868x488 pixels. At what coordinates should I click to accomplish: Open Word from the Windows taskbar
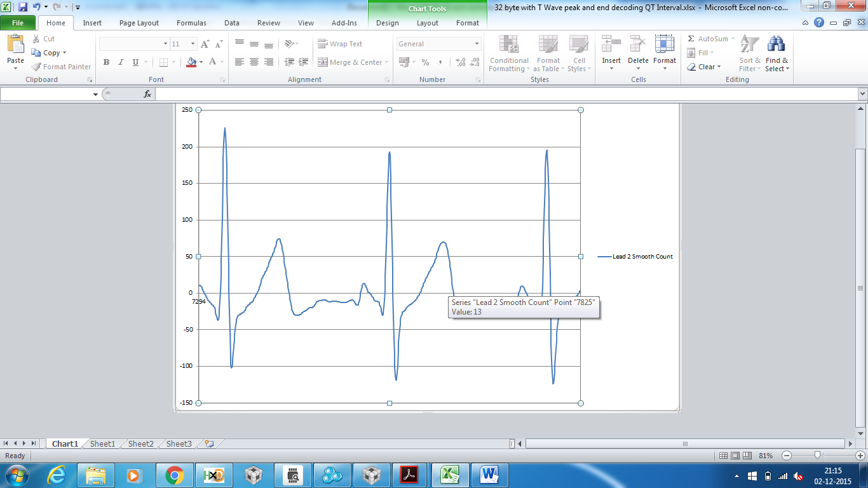[x=489, y=475]
